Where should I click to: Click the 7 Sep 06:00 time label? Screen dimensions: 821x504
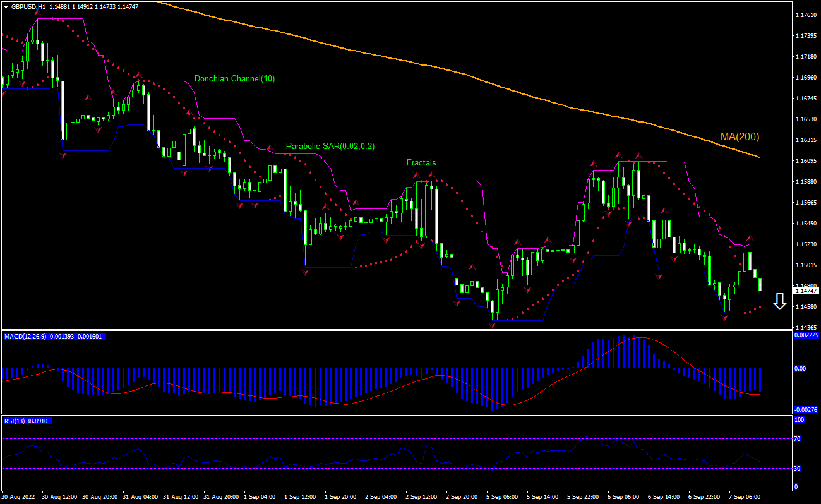coord(745,497)
